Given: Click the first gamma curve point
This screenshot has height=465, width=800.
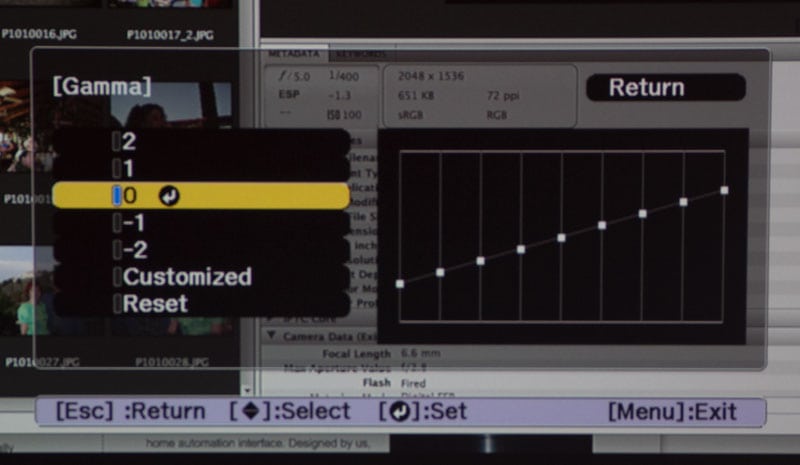Looking at the screenshot, I should (400, 284).
